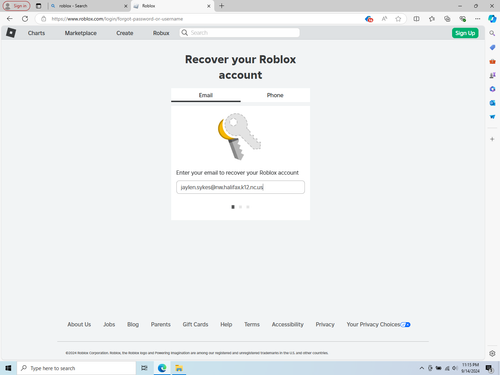Open favorites list icon in toolbar
Viewport: 500px width, 375px height.
click(432, 19)
